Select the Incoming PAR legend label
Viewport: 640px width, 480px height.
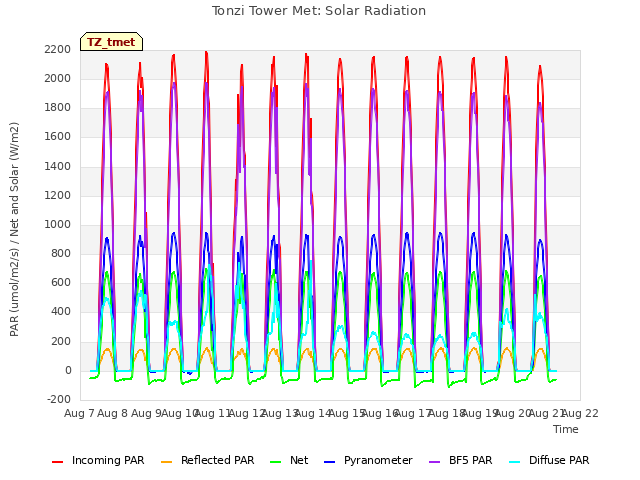(x=108, y=460)
